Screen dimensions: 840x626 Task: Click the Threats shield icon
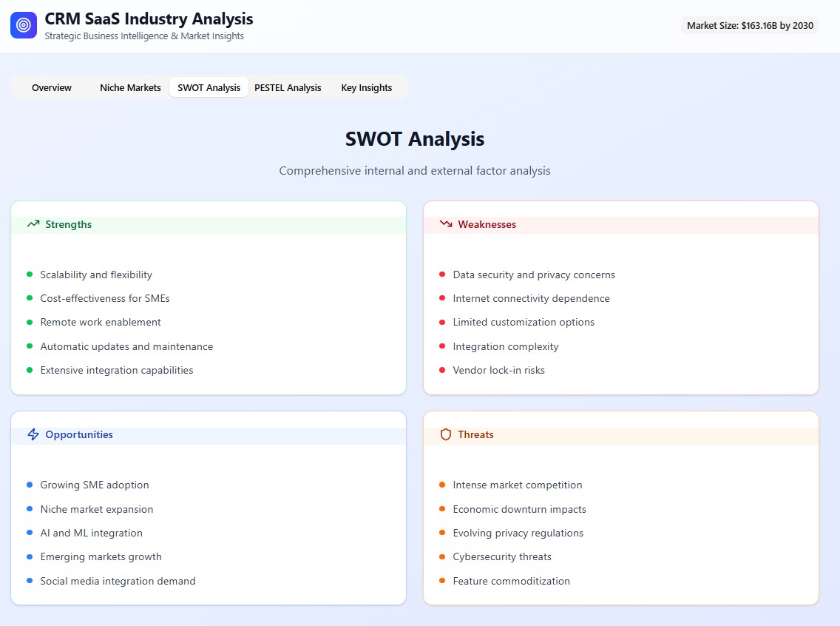[446, 434]
